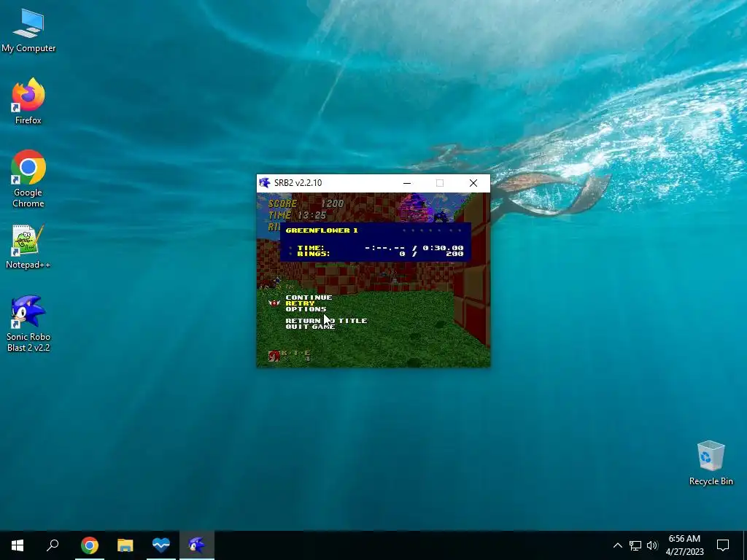Choose Continue in the pause menu
The image size is (747, 560).
[x=309, y=297]
